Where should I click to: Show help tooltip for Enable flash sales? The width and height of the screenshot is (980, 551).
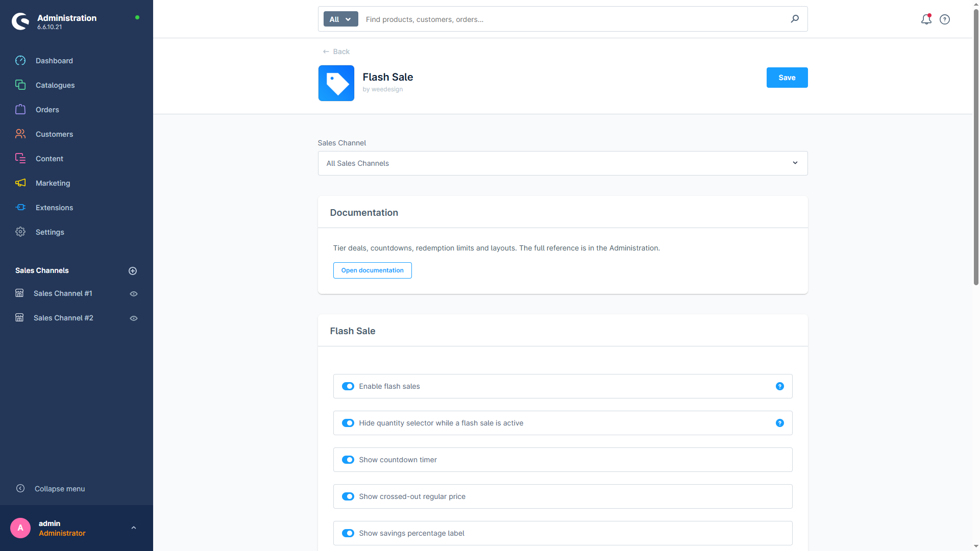[x=780, y=386]
